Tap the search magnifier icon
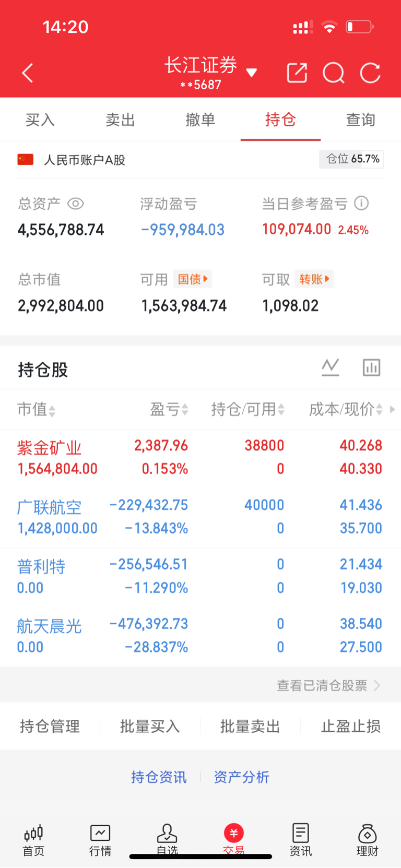Viewport: 401px width, 868px height. (334, 73)
